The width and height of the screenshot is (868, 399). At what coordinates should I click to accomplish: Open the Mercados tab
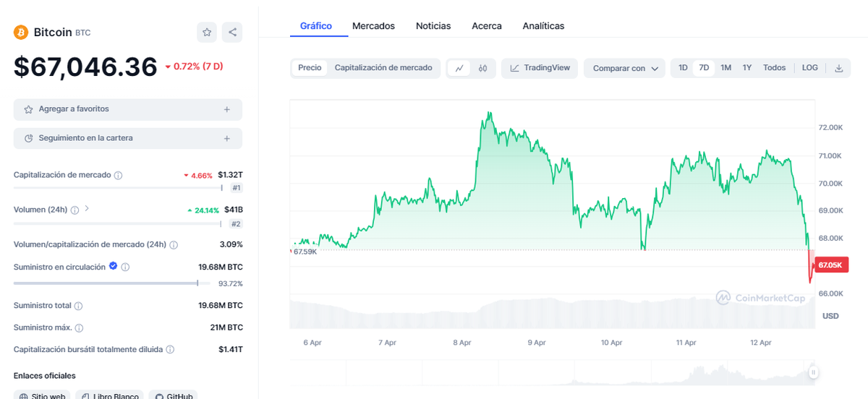coord(373,26)
